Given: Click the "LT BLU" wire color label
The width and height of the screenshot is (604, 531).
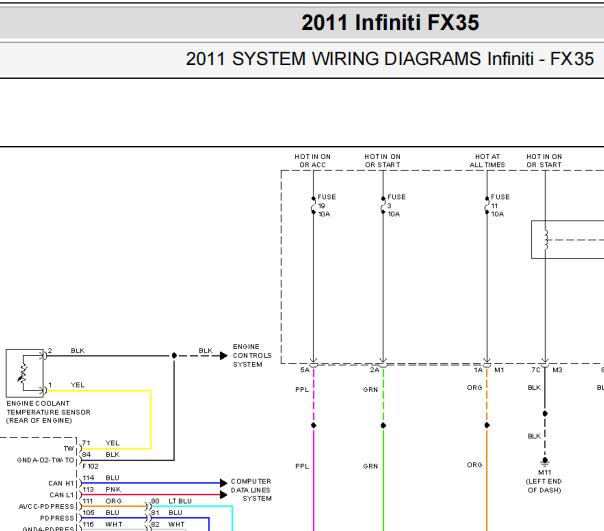Looking at the screenshot, I should tap(180, 501).
